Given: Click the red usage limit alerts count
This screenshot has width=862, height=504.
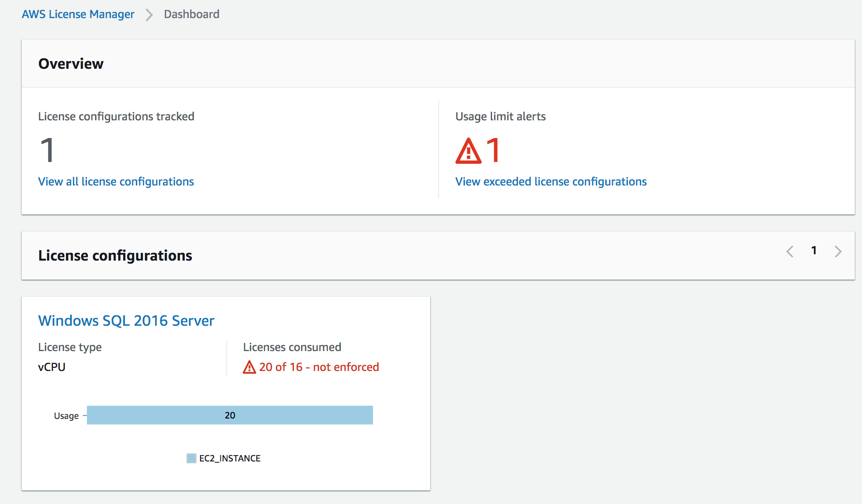Looking at the screenshot, I should pos(493,150).
